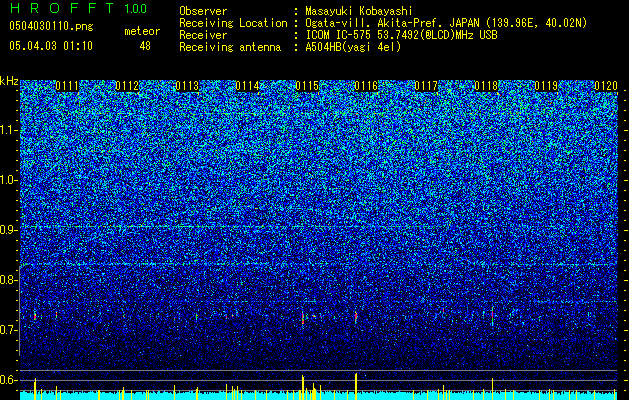Click the date stamp 05.04.03 01:10
629x400 pixels.
pos(51,46)
